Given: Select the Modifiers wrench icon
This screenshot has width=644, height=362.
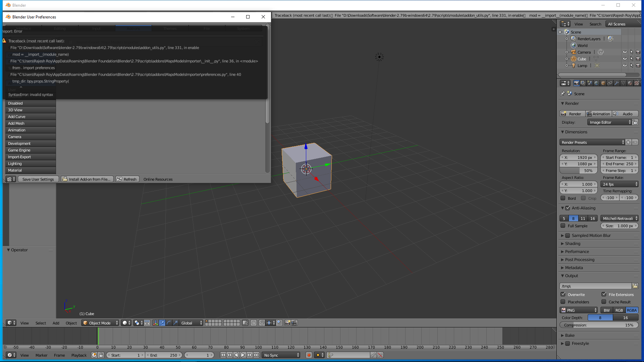Looking at the screenshot, I should point(616,83).
